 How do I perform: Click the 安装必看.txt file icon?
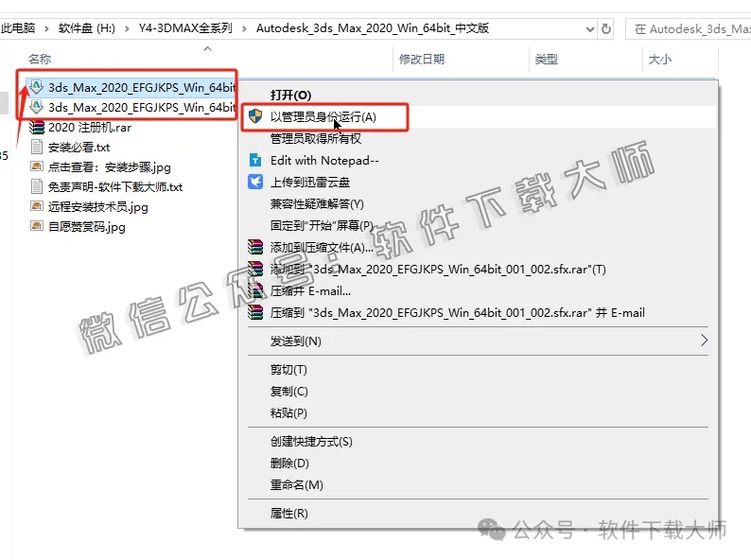(x=36, y=147)
